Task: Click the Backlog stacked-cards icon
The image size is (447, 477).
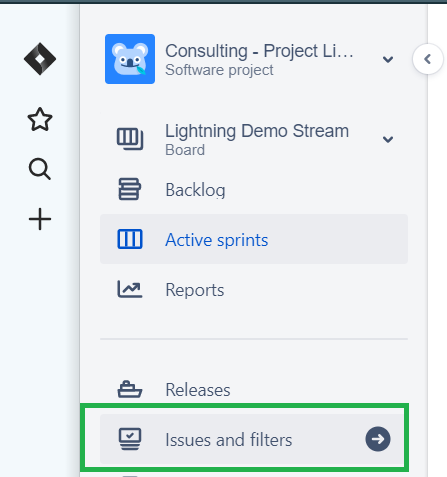Action: coord(130,189)
